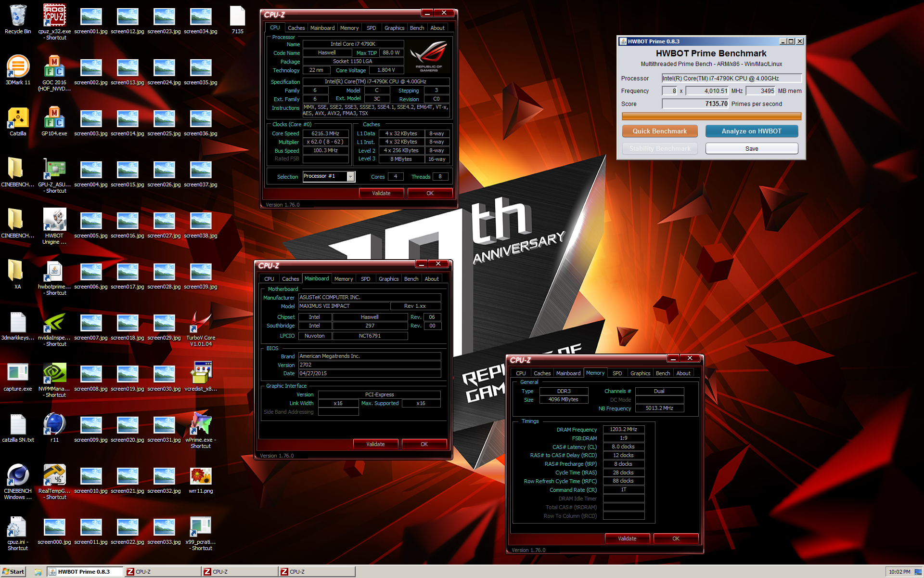Click the HWBOT Processor name field
This screenshot has height=578, width=924.
point(731,78)
